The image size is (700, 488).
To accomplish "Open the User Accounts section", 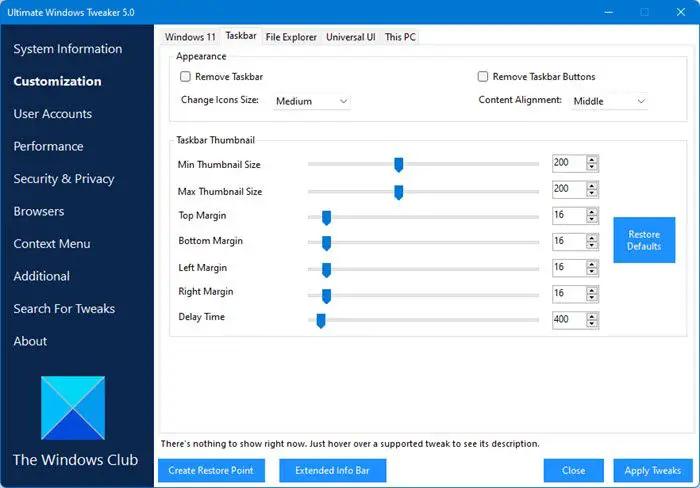I will tap(53, 114).
